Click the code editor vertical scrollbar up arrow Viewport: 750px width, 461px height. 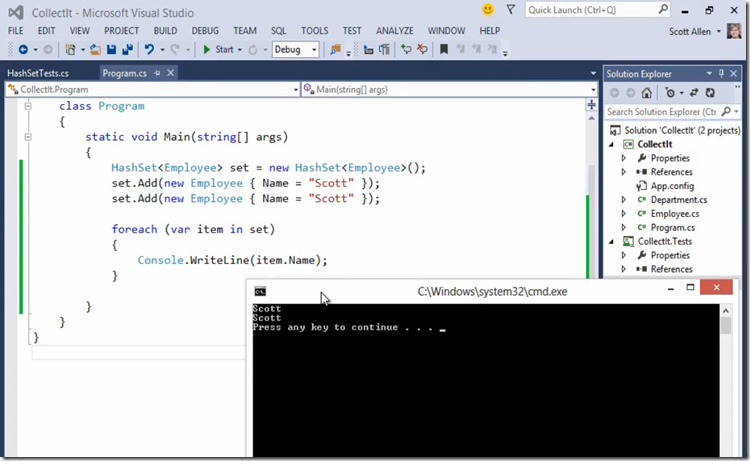pyautogui.click(x=592, y=118)
